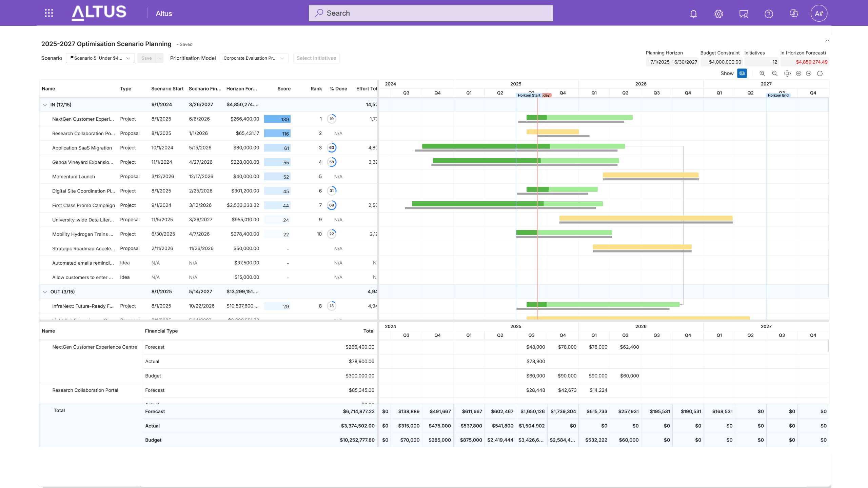Image resolution: width=868 pixels, height=488 pixels.
Task: Shift Gantt timeline to previous period
Action: coord(798,74)
